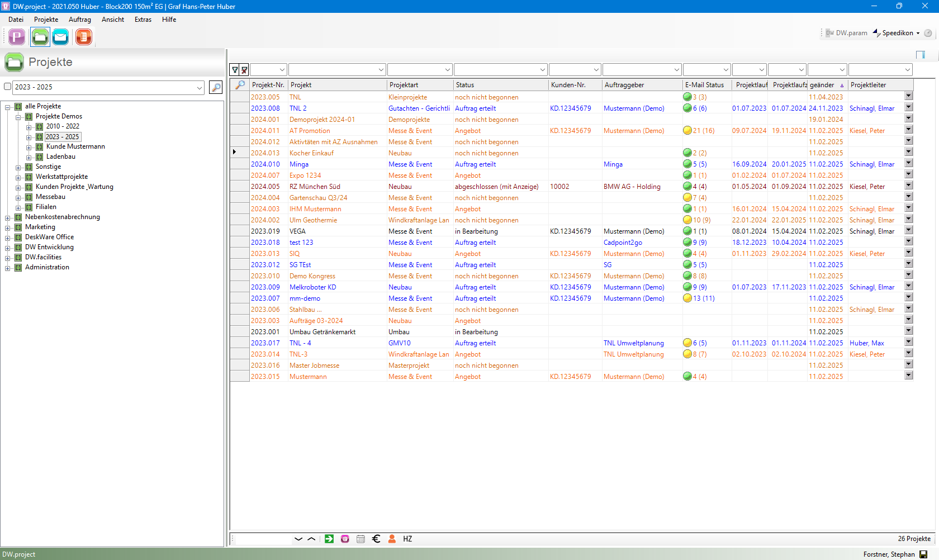Click the Euro symbol icon in bottom toolbar

point(376,539)
